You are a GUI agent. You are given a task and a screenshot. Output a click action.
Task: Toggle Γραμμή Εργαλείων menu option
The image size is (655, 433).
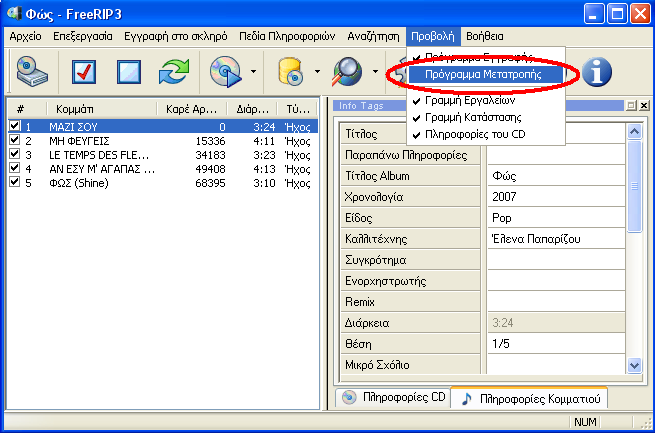(486, 100)
